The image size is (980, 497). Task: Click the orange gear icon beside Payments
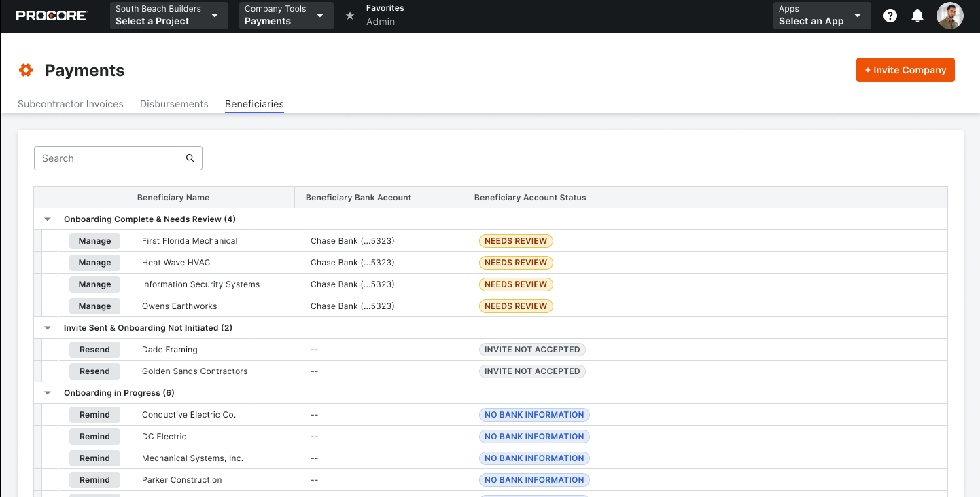[26, 69]
